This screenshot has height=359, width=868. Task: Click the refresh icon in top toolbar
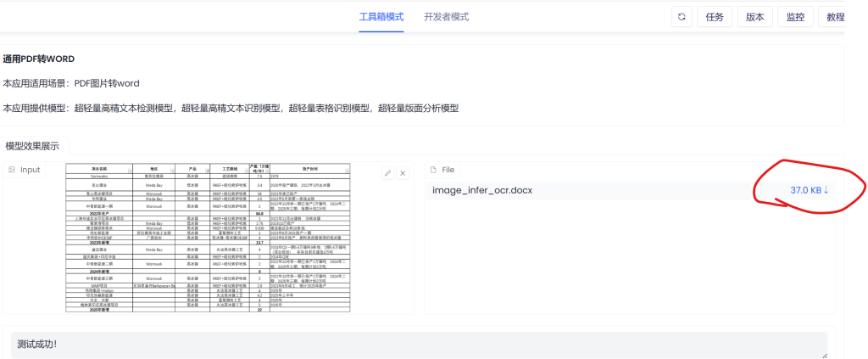pos(682,17)
